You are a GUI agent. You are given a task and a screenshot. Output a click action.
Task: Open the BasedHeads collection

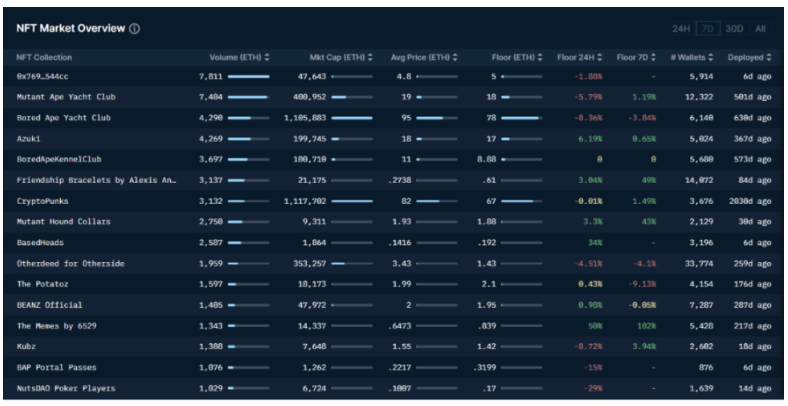coord(40,243)
